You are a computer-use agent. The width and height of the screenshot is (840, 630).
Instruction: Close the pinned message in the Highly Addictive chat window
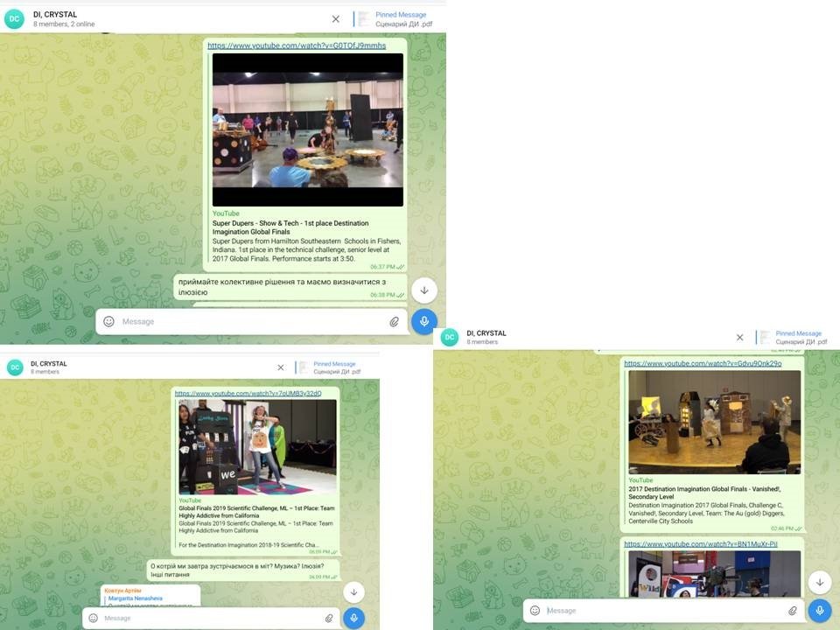281,367
